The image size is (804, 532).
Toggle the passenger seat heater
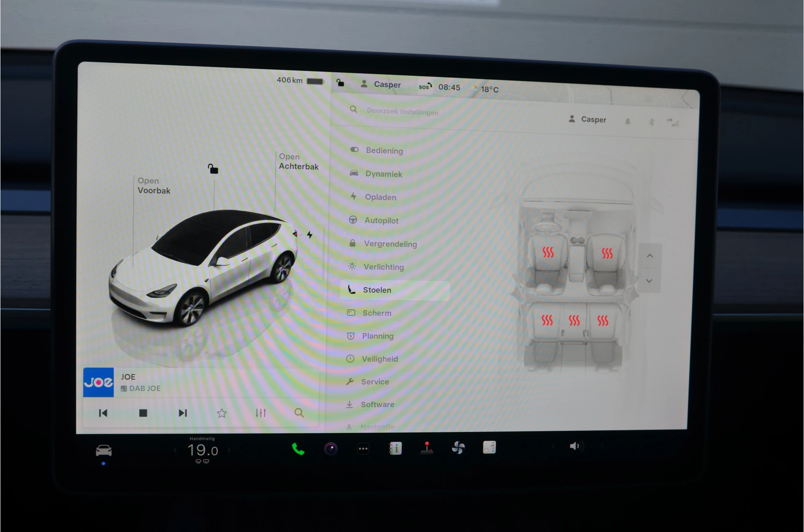pos(607,253)
